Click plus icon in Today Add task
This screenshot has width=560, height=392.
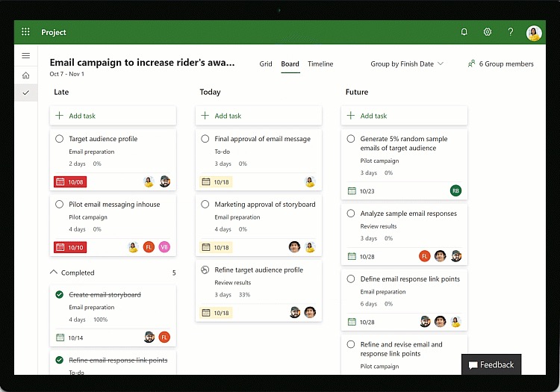point(205,115)
